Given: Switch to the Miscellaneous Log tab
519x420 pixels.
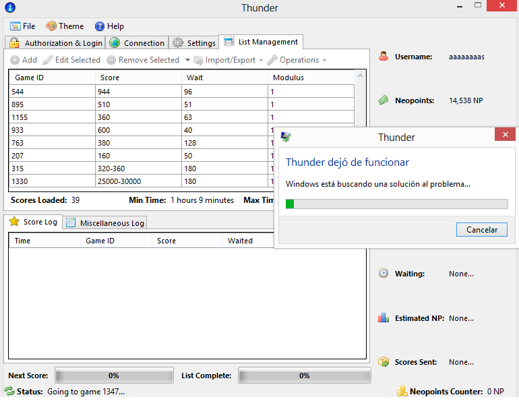Looking at the screenshot, I should (x=105, y=223).
